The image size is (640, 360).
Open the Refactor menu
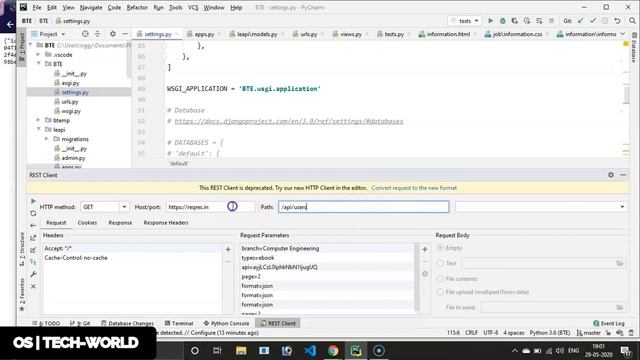(137, 7)
